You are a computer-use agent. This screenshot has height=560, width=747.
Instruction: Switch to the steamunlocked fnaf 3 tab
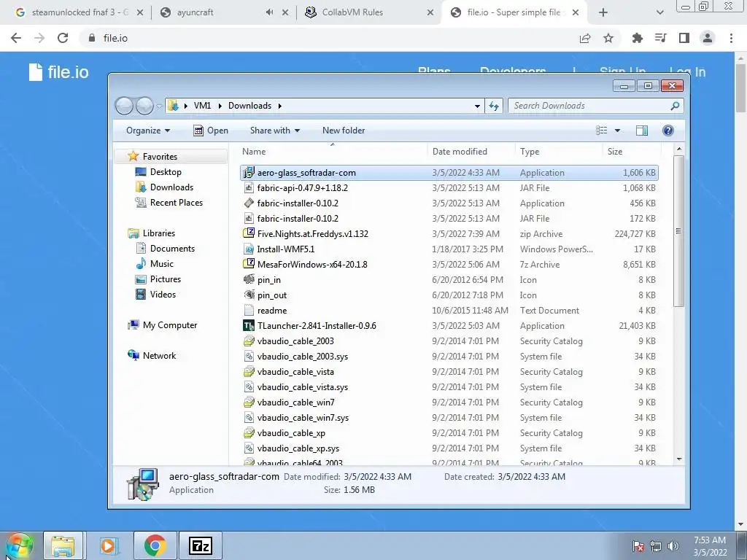(80, 12)
